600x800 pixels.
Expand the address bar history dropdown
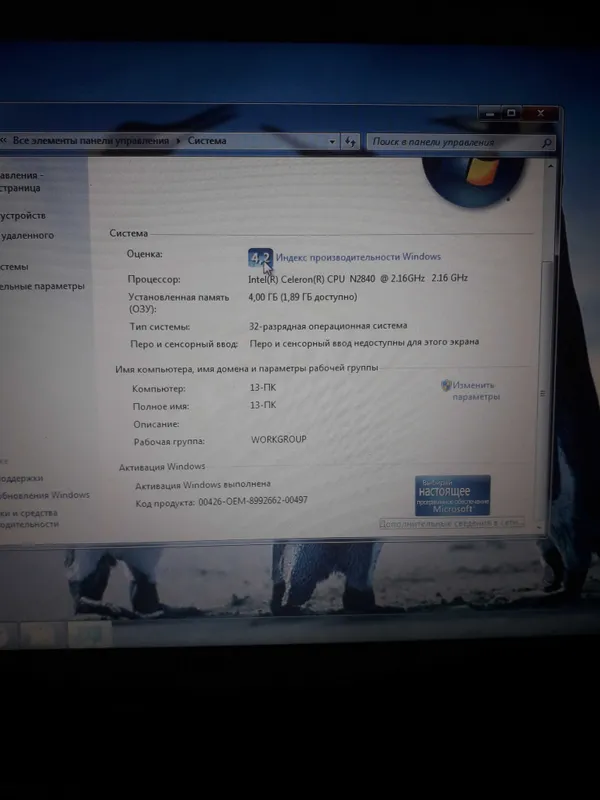click(332, 142)
